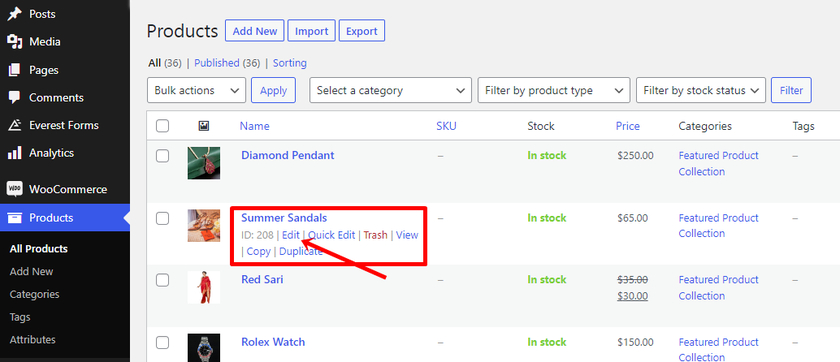Open the Red Sari product
The image size is (840, 362).
pyautogui.click(x=262, y=280)
